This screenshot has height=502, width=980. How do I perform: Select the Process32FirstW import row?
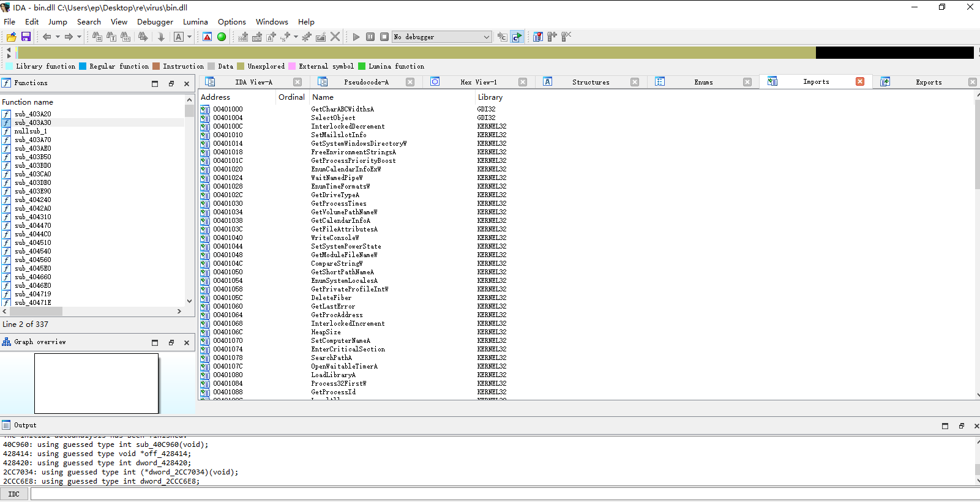click(586, 383)
